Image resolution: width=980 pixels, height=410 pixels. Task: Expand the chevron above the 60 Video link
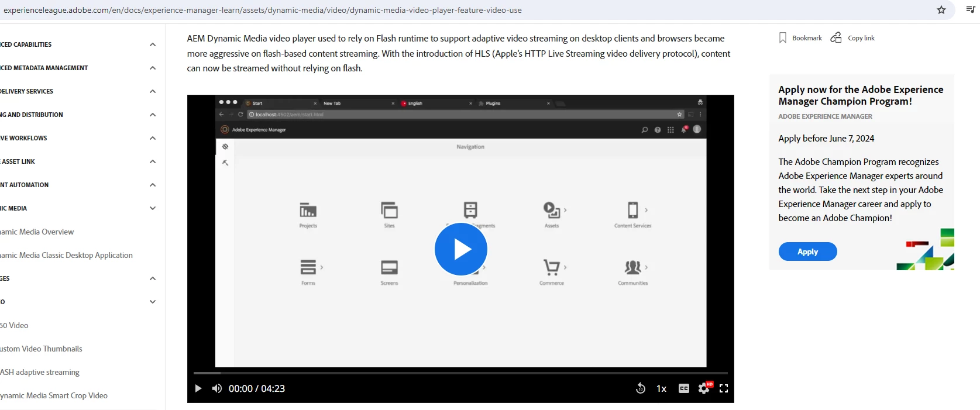pyautogui.click(x=153, y=302)
